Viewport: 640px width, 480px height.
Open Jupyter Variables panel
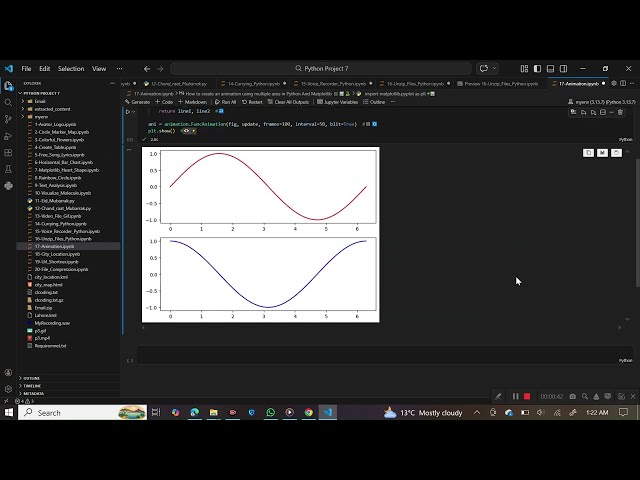[x=338, y=102]
